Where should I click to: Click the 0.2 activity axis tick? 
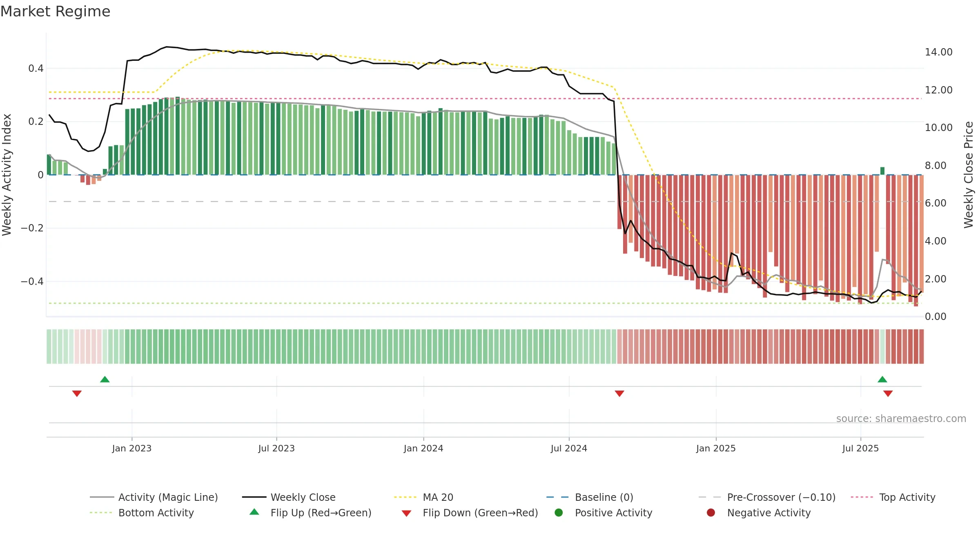[x=36, y=122]
